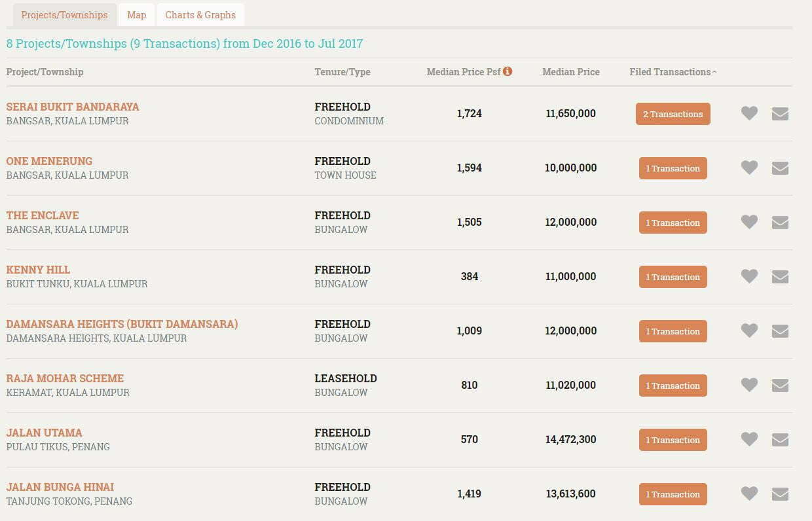Sort by Project/Township column header
The image size is (812, 521).
click(x=45, y=72)
